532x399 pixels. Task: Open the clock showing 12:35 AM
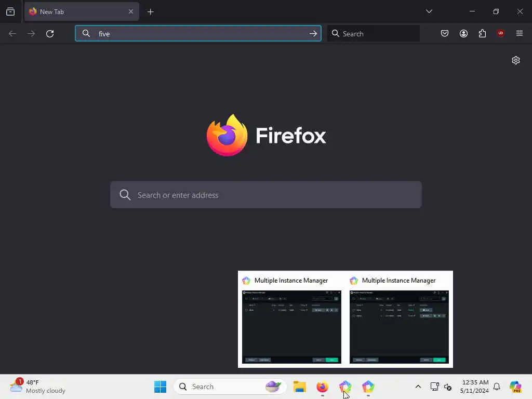coord(474,387)
